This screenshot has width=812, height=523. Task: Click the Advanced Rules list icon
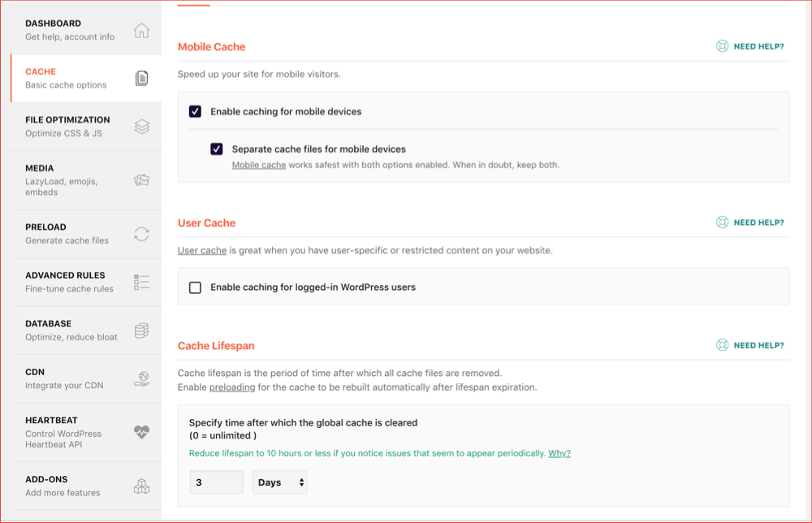click(141, 283)
